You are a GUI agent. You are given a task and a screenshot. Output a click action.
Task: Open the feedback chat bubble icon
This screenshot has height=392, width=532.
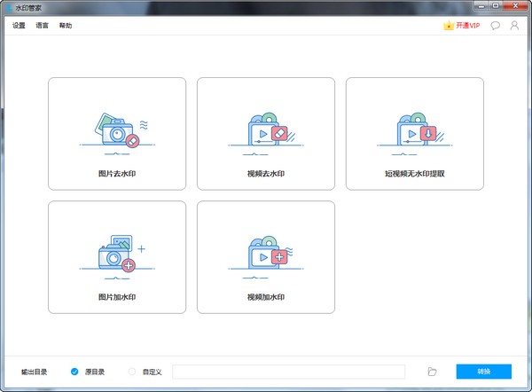click(x=495, y=26)
